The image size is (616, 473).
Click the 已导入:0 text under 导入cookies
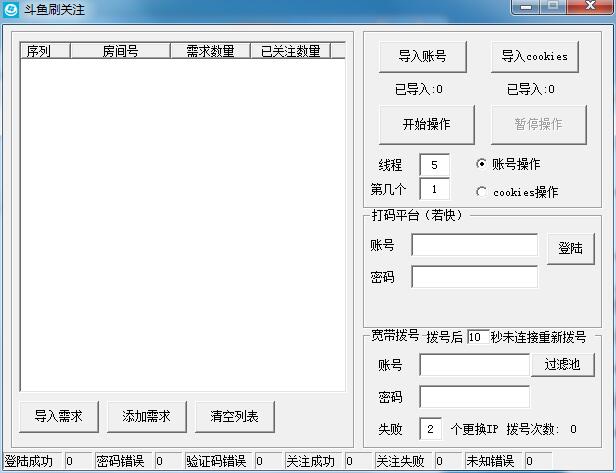point(531,89)
